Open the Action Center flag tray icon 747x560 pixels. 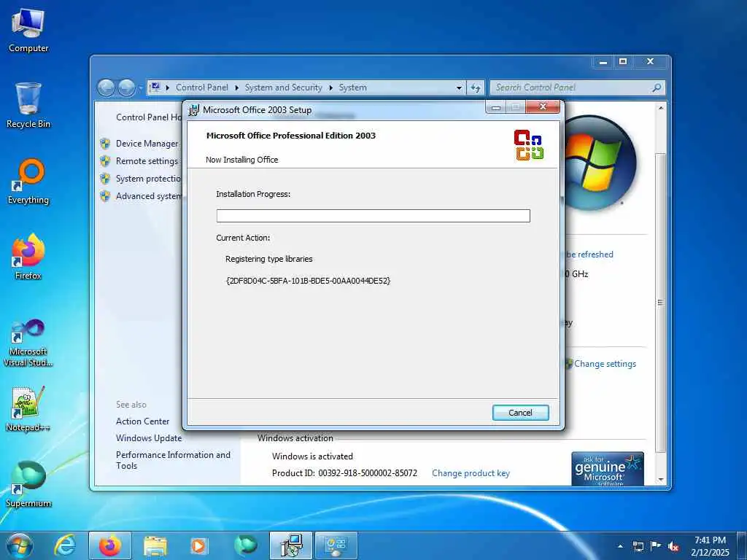[x=656, y=546]
